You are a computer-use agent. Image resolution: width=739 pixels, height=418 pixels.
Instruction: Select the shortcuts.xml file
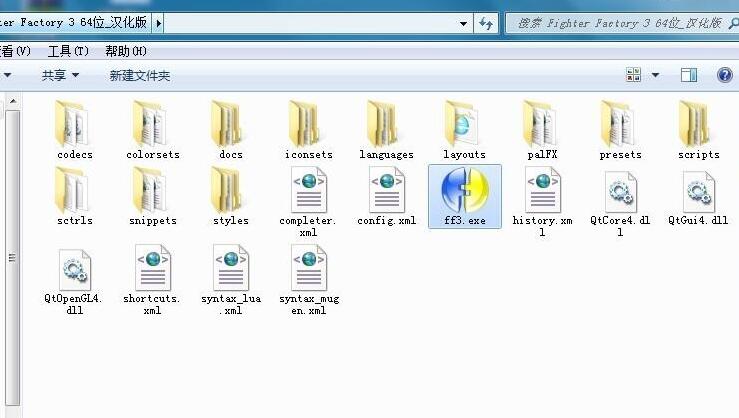[x=153, y=281]
